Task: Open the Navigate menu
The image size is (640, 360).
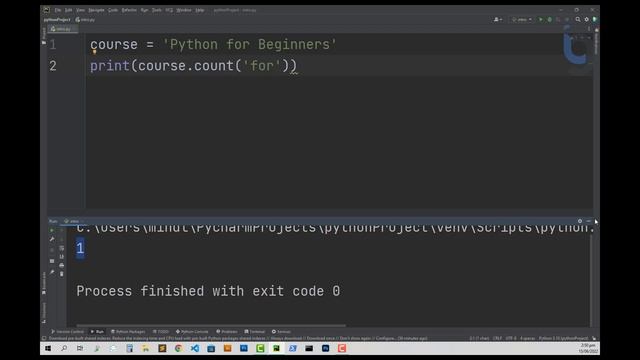Action: click(x=96, y=10)
